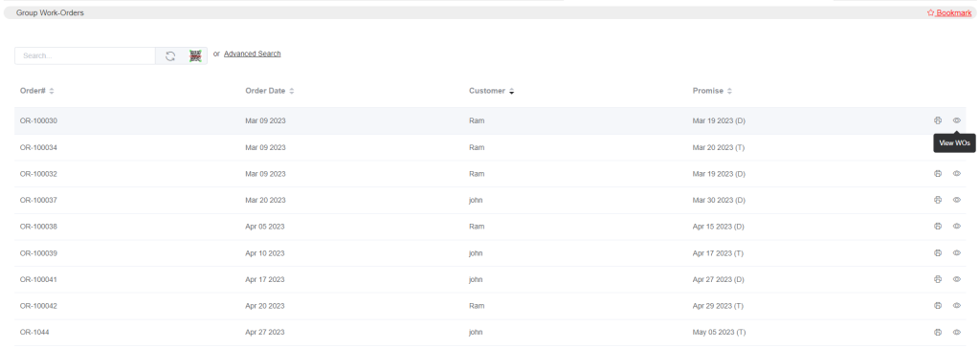
Task: Click print icon for order OR-100030
Action: pyautogui.click(x=938, y=120)
